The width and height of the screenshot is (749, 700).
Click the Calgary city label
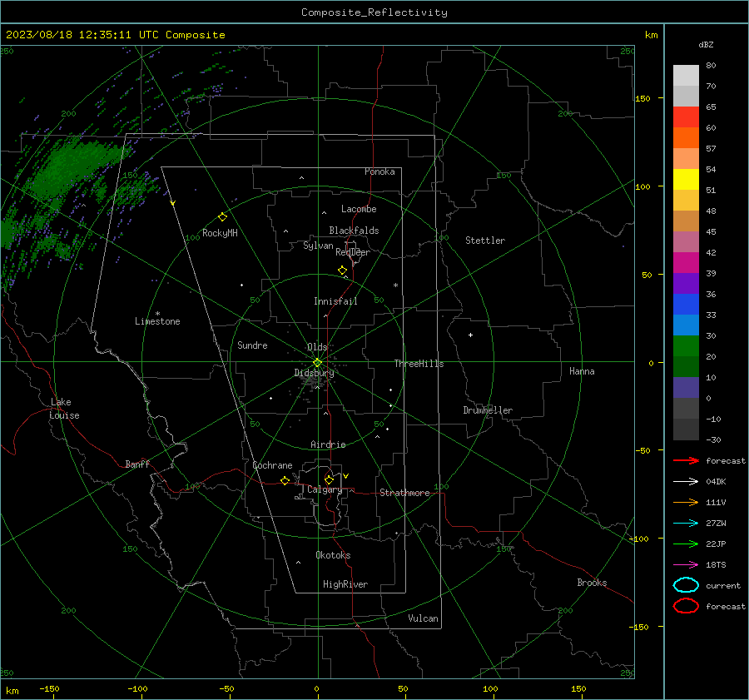(325, 489)
